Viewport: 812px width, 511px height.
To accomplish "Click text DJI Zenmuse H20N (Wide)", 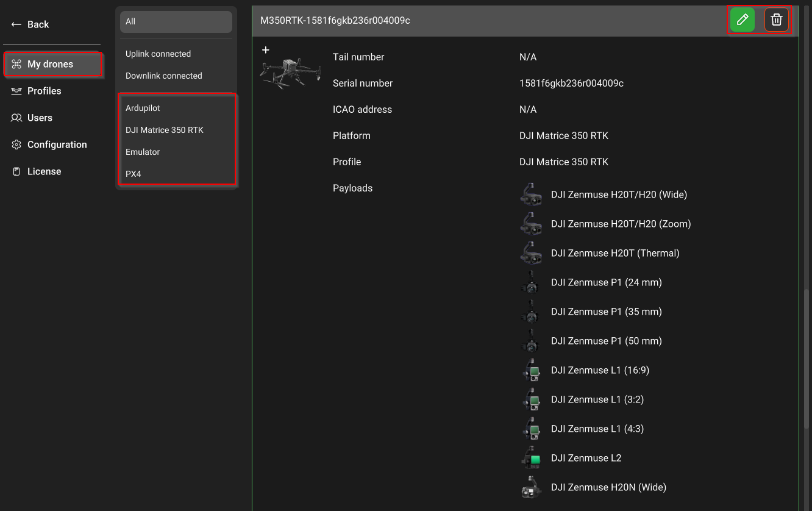I will pyautogui.click(x=608, y=487).
